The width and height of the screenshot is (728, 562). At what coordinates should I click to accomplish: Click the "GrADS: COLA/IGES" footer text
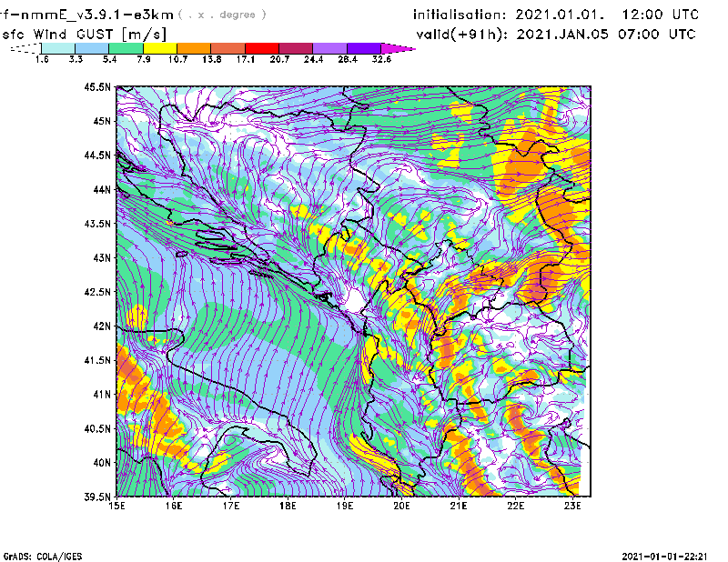click(x=43, y=557)
